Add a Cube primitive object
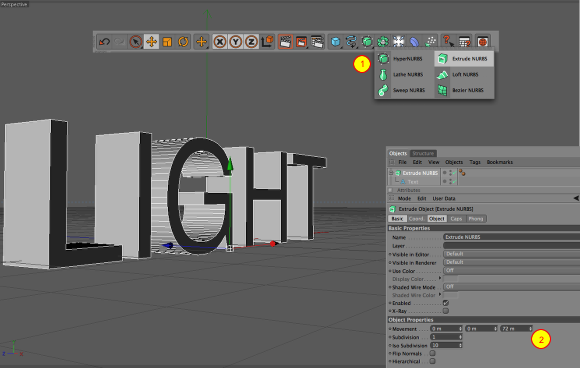The height and width of the screenshot is (368, 580). [335, 42]
